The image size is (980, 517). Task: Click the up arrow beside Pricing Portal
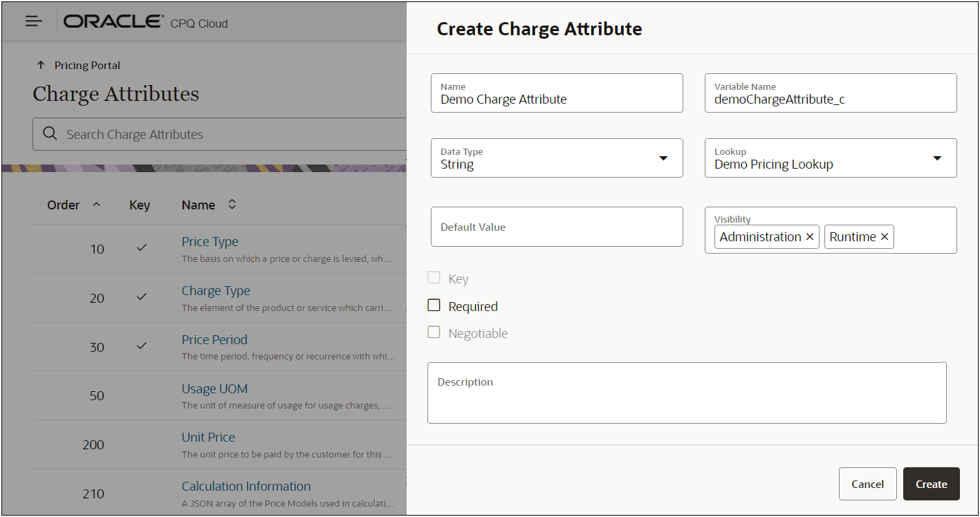coord(41,66)
